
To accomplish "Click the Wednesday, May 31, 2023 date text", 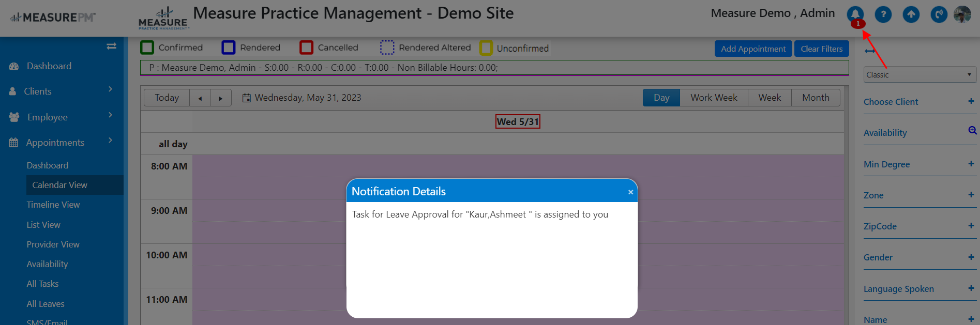I will click(308, 98).
